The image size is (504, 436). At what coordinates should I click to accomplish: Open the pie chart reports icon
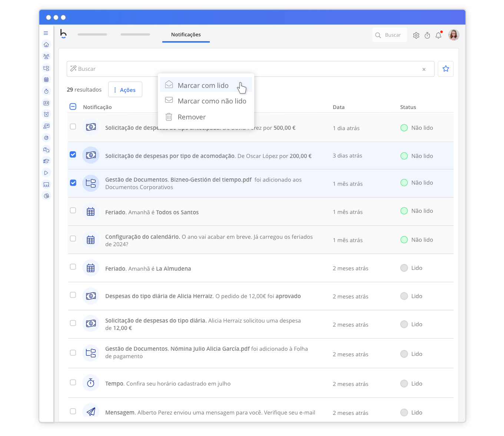pos(46,196)
